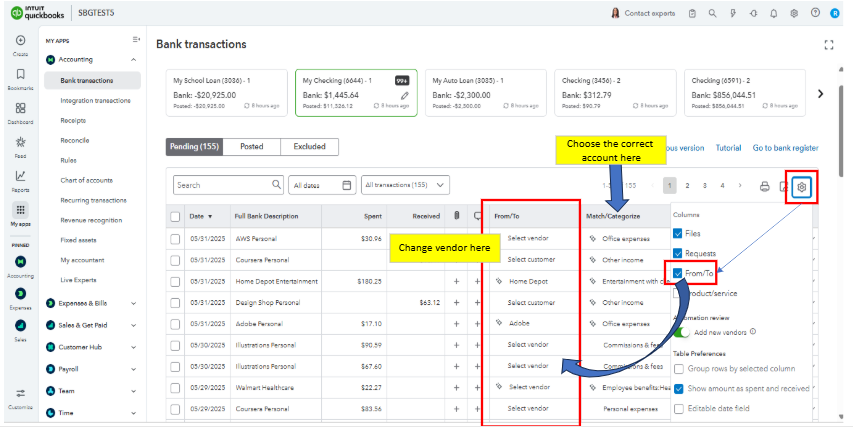Open Chart of accounts menu item
This screenshot has width=853, height=427.
86,180
